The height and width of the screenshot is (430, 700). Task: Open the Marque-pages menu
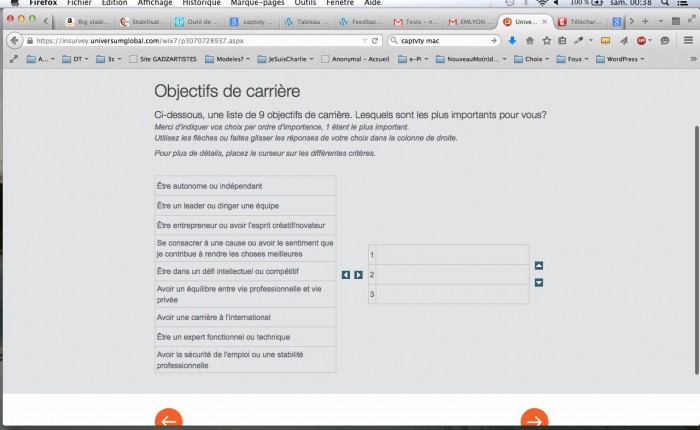257,3
